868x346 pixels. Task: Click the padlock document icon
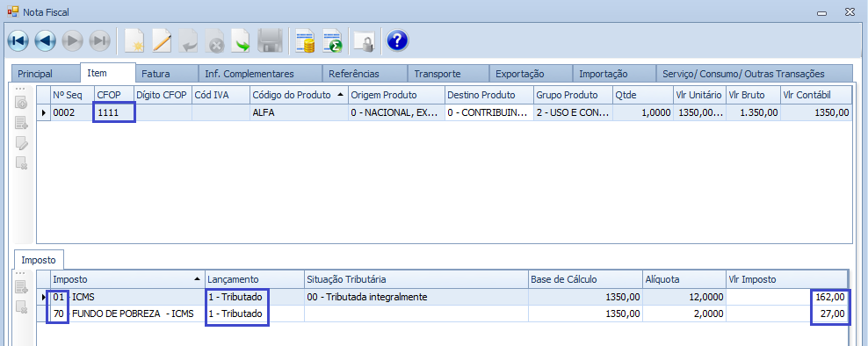pos(365,41)
